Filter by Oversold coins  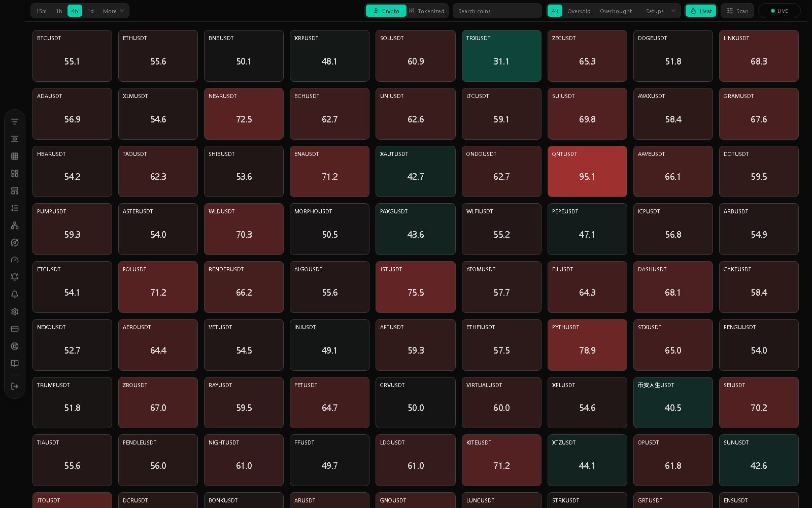(x=579, y=11)
